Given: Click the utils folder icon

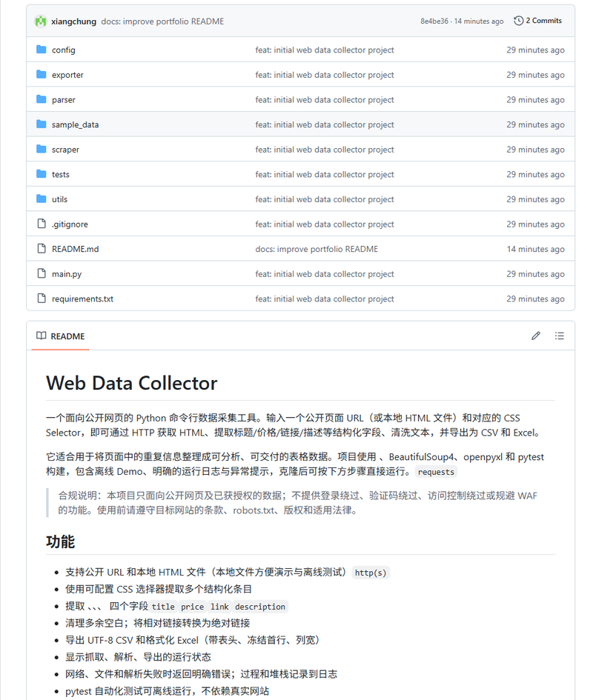Looking at the screenshot, I should click(41, 199).
